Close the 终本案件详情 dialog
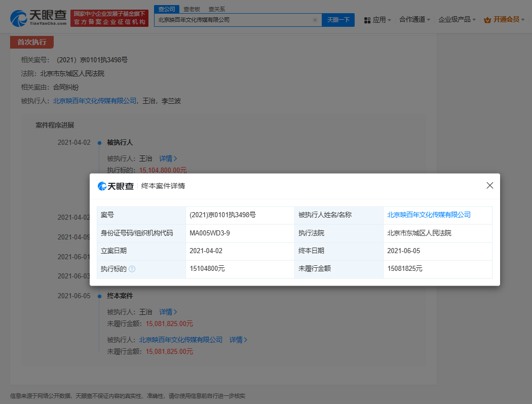The width and height of the screenshot is (532, 404). [x=489, y=185]
